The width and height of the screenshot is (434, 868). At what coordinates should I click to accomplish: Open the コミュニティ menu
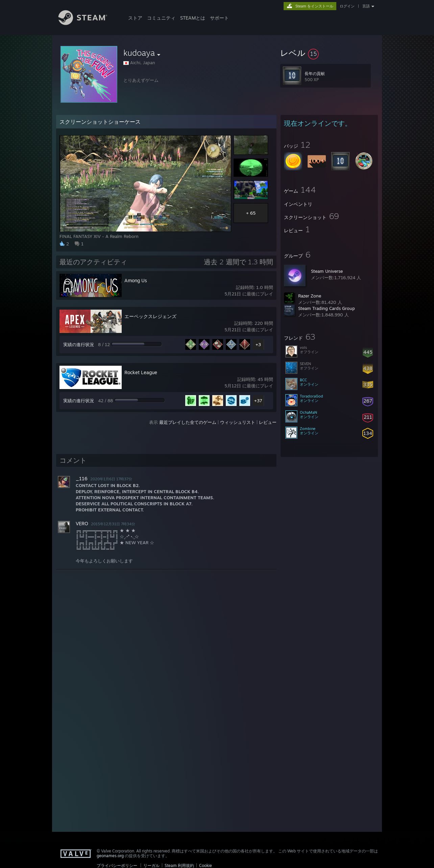click(x=161, y=18)
